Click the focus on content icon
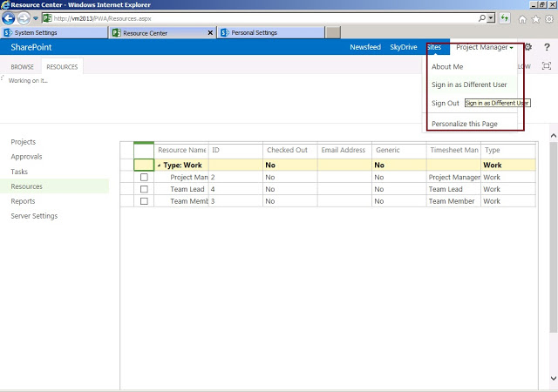Viewport: 558px width, 392px height. [x=547, y=66]
